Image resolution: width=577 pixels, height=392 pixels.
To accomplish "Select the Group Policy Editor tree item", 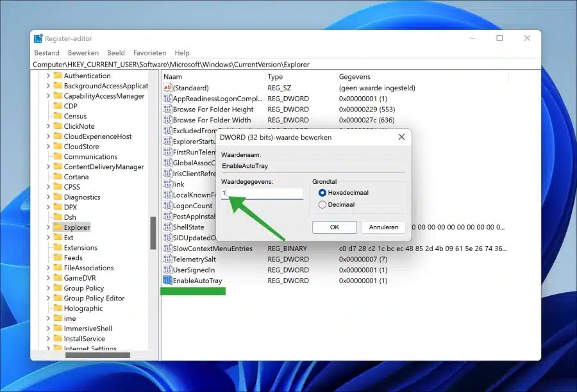I will (x=94, y=298).
